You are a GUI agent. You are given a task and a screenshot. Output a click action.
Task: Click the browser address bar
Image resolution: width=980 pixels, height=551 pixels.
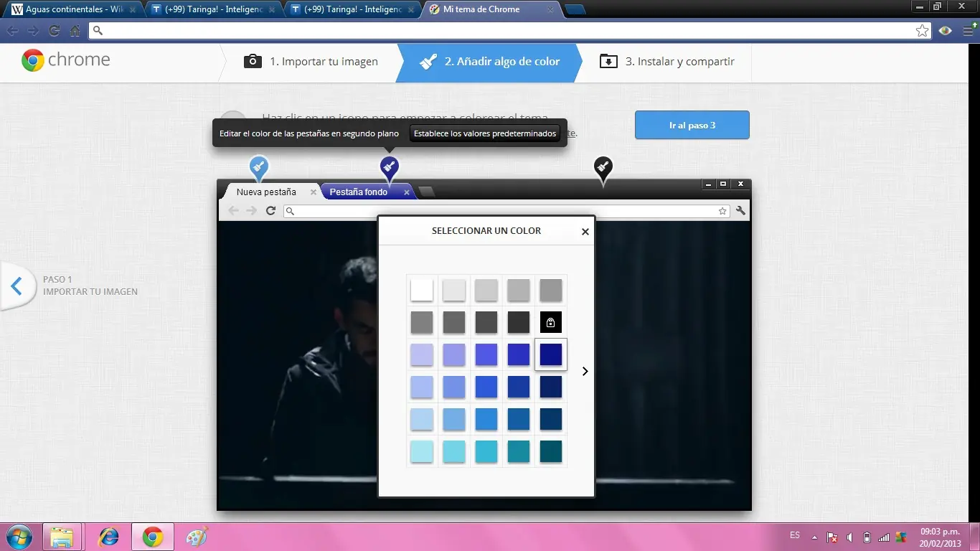[510, 31]
